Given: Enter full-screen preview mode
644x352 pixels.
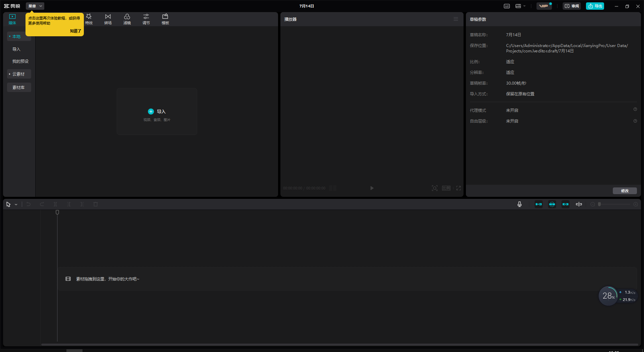Looking at the screenshot, I should point(459,188).
